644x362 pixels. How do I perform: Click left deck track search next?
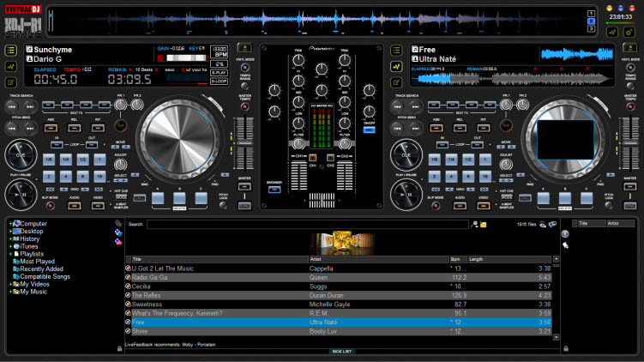(30, 107)
